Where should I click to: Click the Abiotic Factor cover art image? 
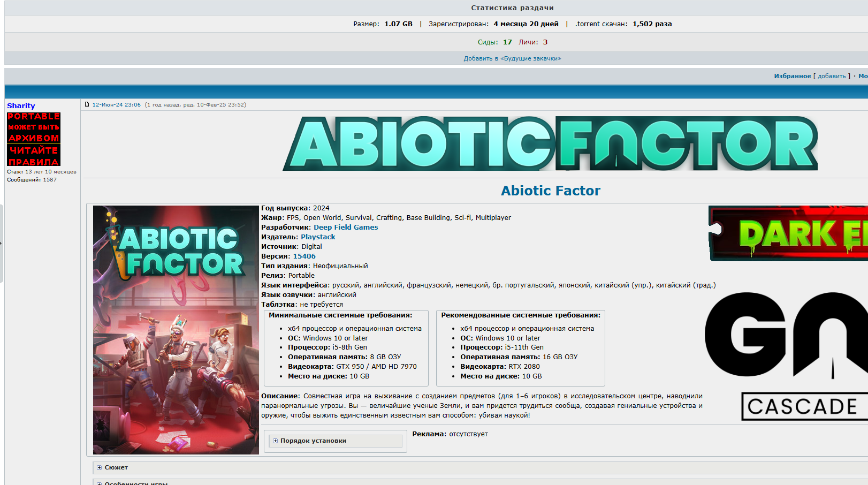(x=176, y=330)
